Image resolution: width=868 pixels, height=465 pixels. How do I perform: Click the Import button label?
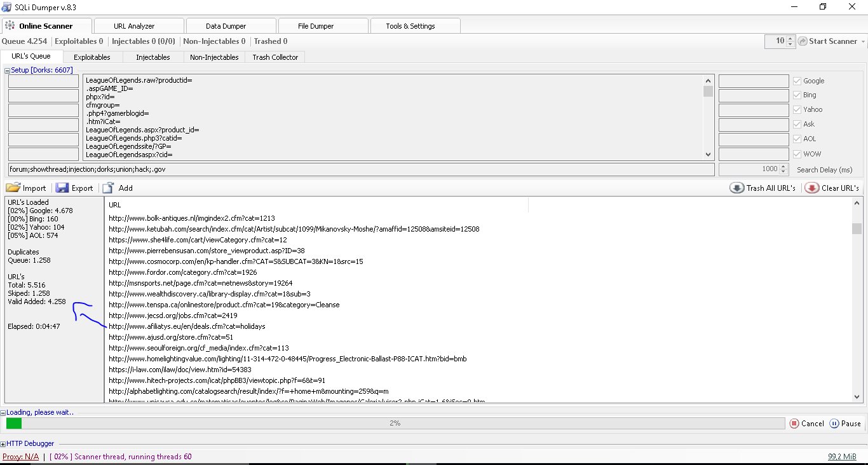click(x=34, y=188)
